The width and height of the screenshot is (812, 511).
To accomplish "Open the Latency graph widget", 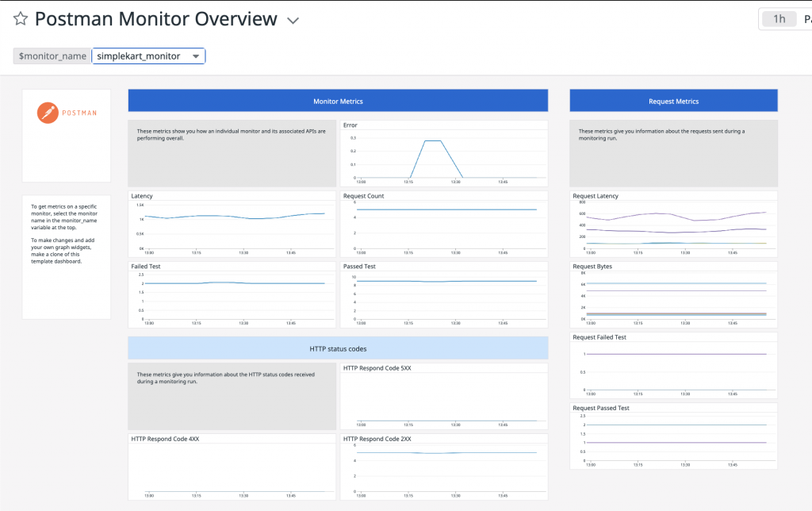I will tap(232, 224).
